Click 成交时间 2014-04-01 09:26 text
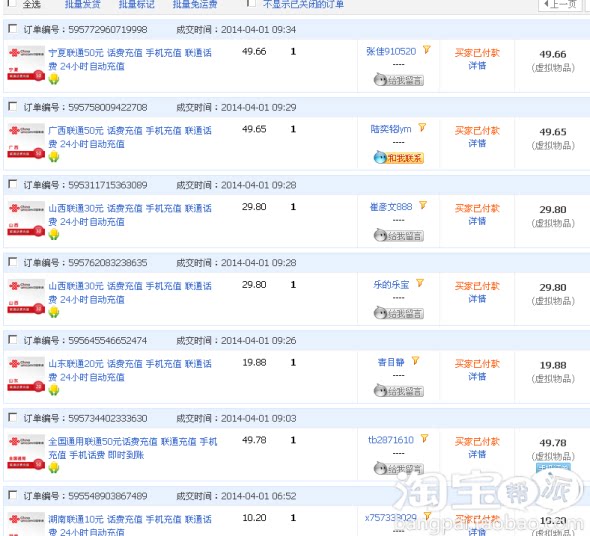This screenshot has height=536, width=590. coord(236,341)
